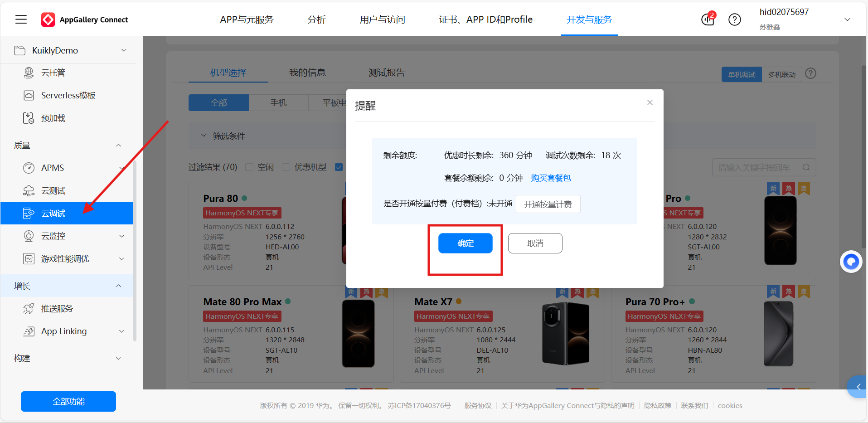Open the help question mark icon
Screen dimensions: 868x423
(x=734, y=19)
